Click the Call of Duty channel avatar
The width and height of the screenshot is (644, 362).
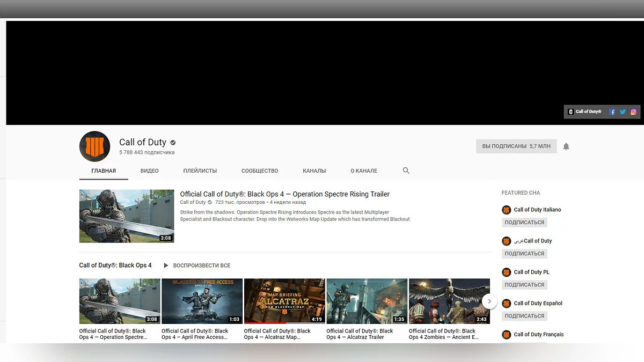[x=94, y=146]
